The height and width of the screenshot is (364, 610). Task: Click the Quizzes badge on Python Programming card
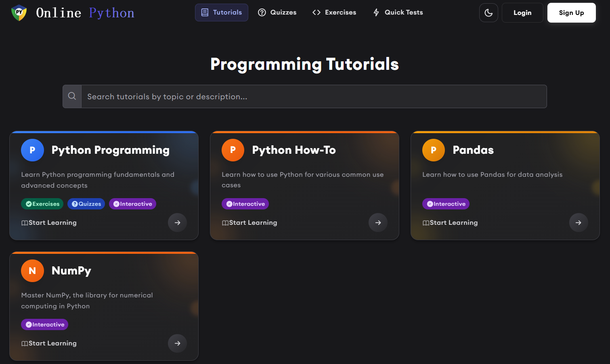(86, 204)
